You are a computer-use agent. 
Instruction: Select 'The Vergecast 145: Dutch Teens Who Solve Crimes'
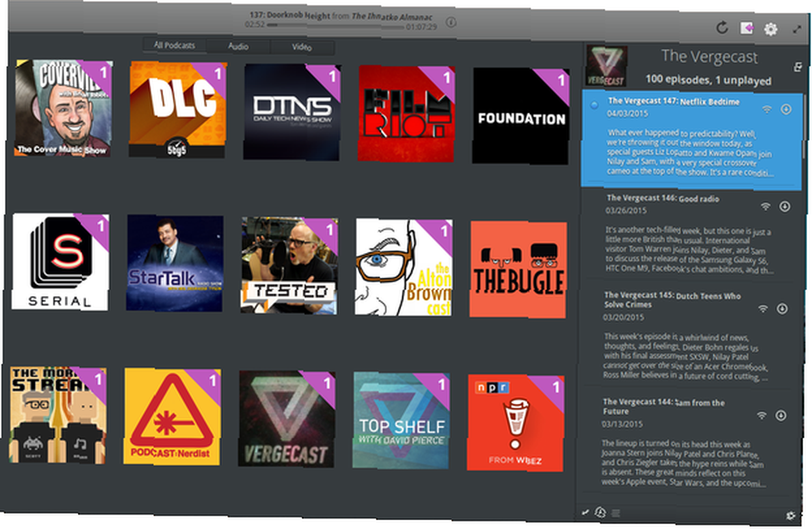[x=672, y=300]
